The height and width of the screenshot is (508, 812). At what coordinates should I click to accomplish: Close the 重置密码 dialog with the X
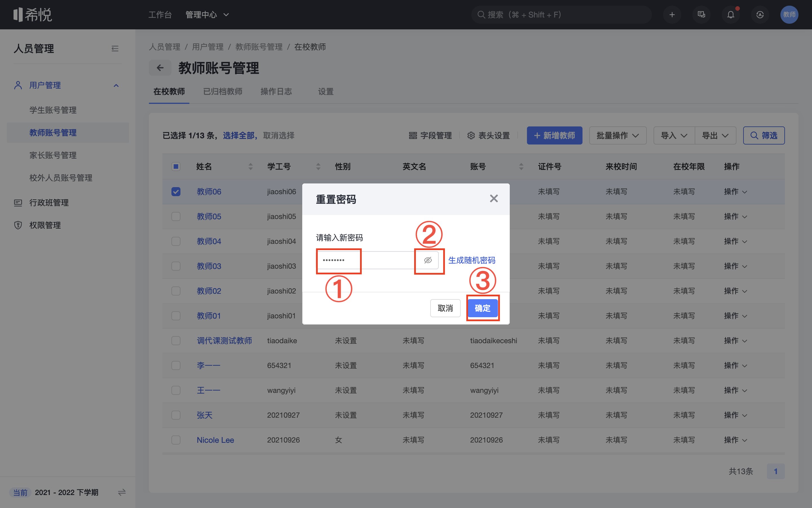click(x=494, y=199)
